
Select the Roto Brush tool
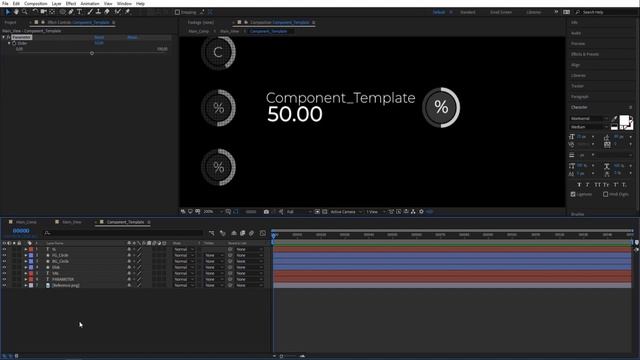[118, 12]
